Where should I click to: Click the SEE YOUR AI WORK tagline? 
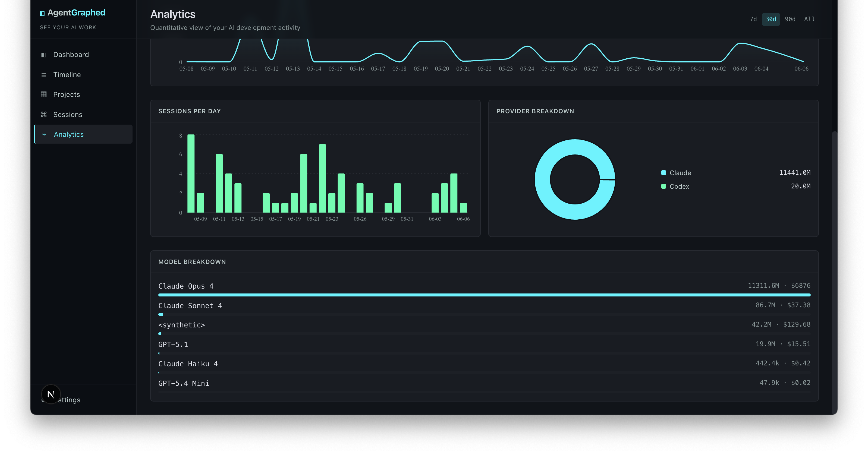pos(68,28)
